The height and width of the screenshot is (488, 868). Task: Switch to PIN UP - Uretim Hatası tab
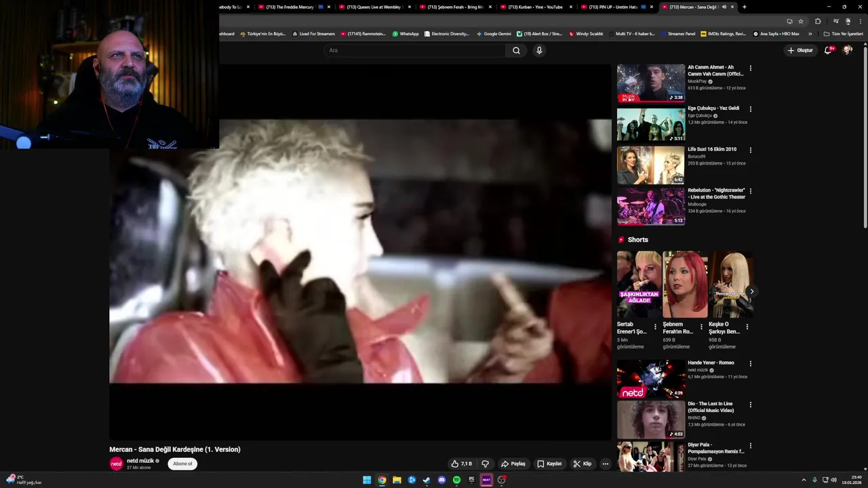pyautogui.click(x=617, y=7)
